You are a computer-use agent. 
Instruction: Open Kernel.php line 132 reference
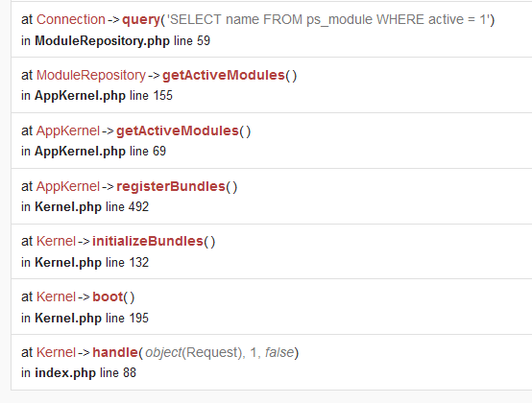[x=85, y=263]
